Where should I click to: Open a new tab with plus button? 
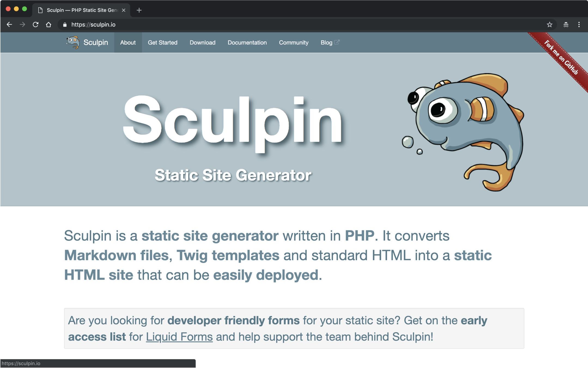[x=139, y=10]
